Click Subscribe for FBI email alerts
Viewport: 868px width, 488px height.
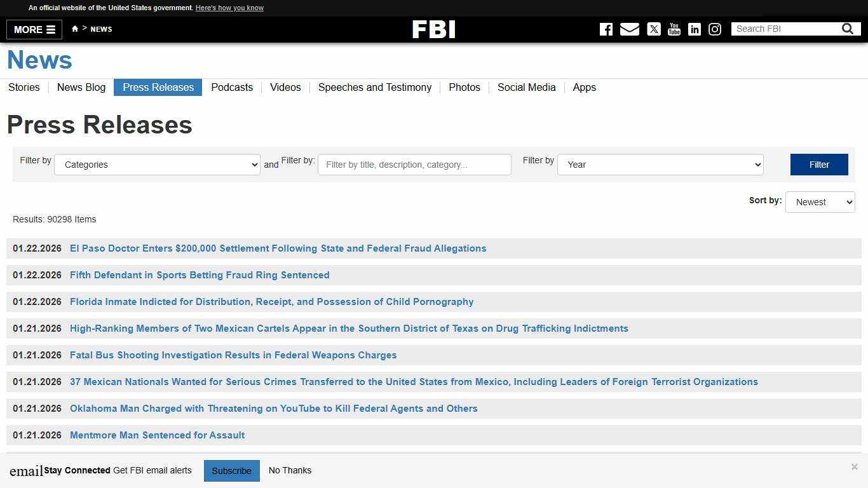231,470
